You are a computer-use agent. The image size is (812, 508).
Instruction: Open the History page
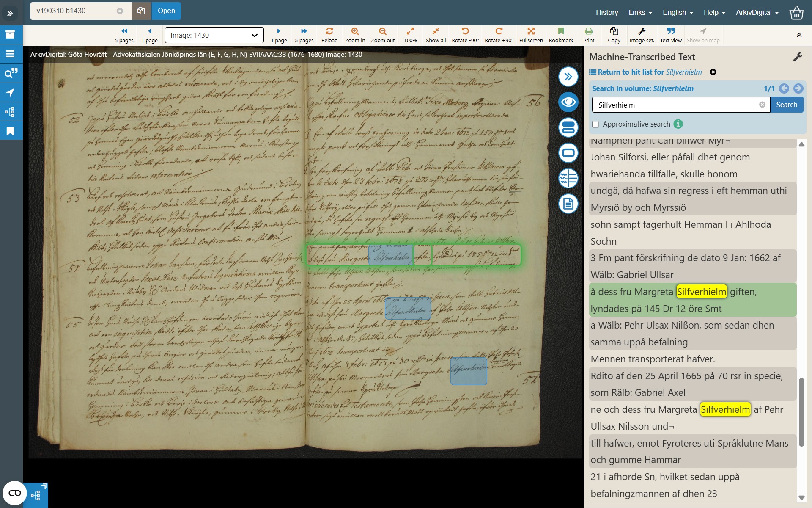607,12
